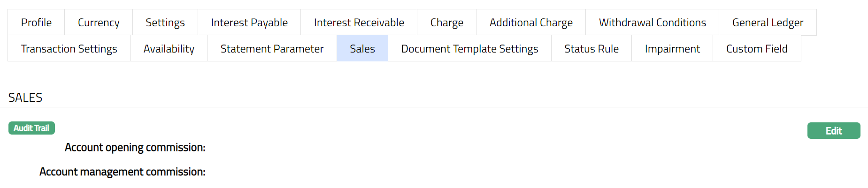Open the Profile tab

36,23
